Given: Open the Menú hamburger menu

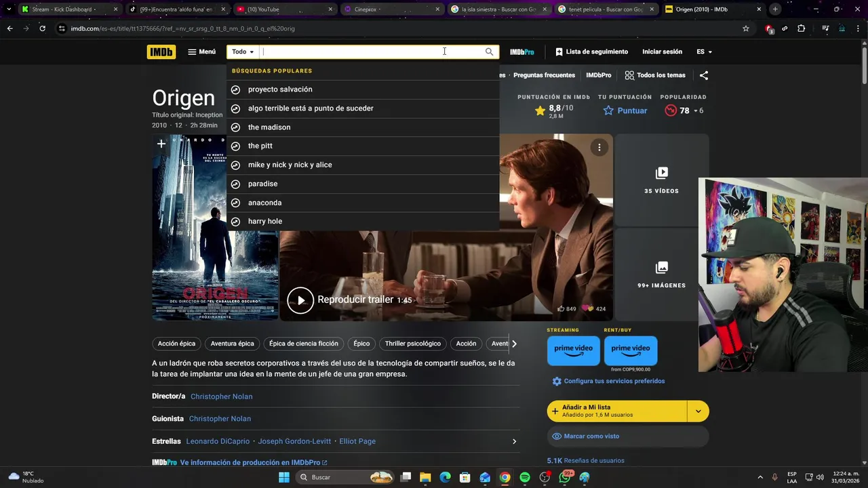Looking at the screenshot, I should pos(201,52).
